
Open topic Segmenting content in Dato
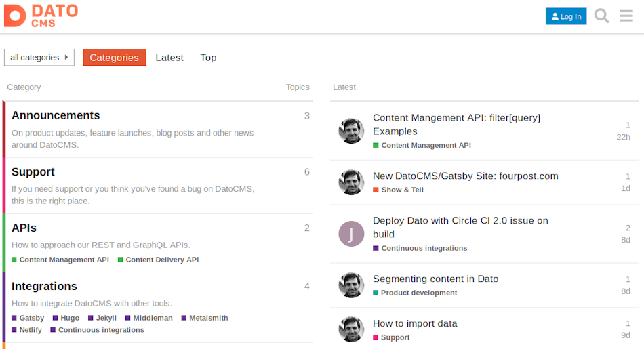[x=435, y=279]
